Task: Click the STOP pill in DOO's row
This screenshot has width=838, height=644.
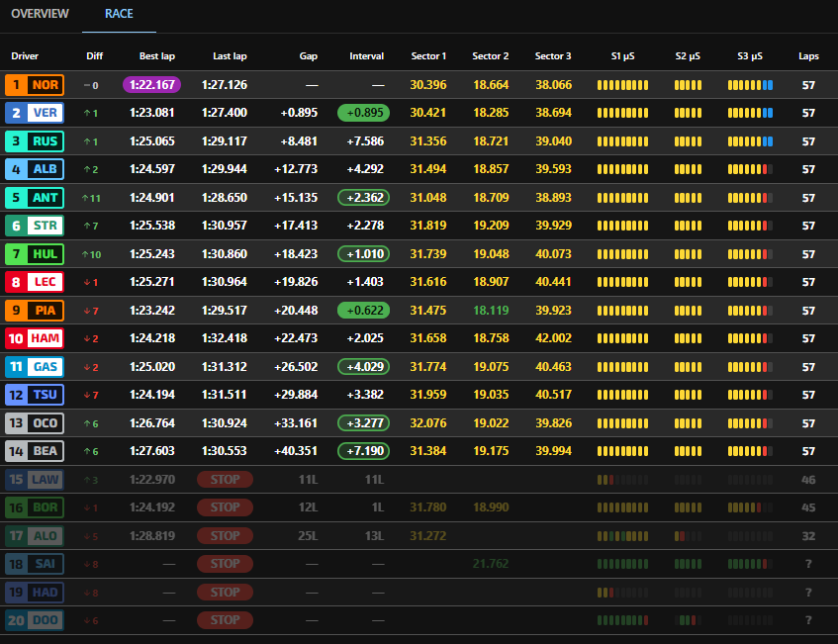Action: [x=225, y=620]
